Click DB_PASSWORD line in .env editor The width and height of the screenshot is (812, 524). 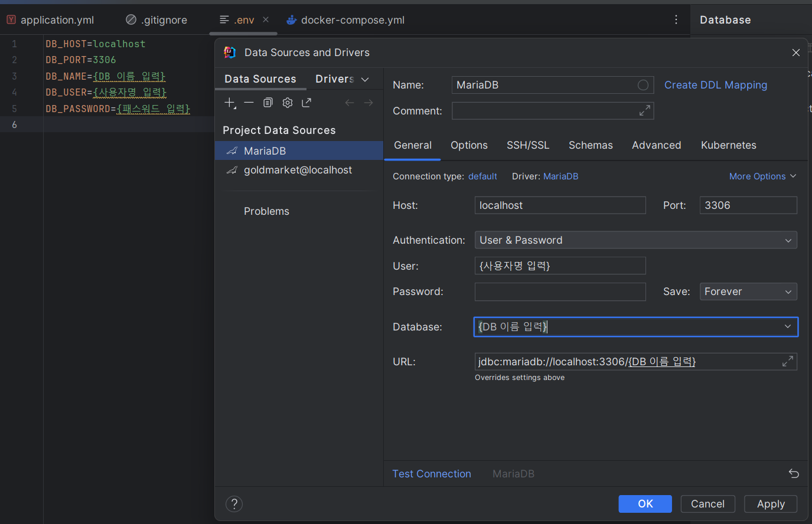click(x=118, y=109)
